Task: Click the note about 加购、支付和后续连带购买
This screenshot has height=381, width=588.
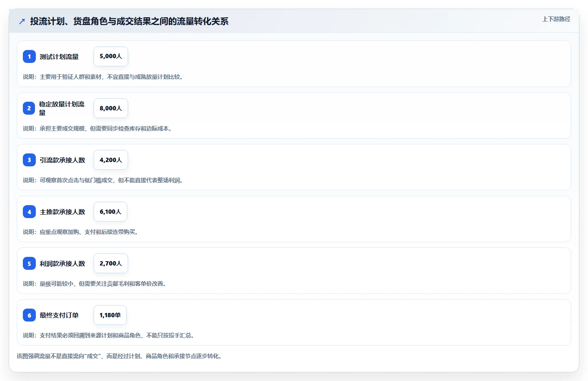Action: (80, 232)
